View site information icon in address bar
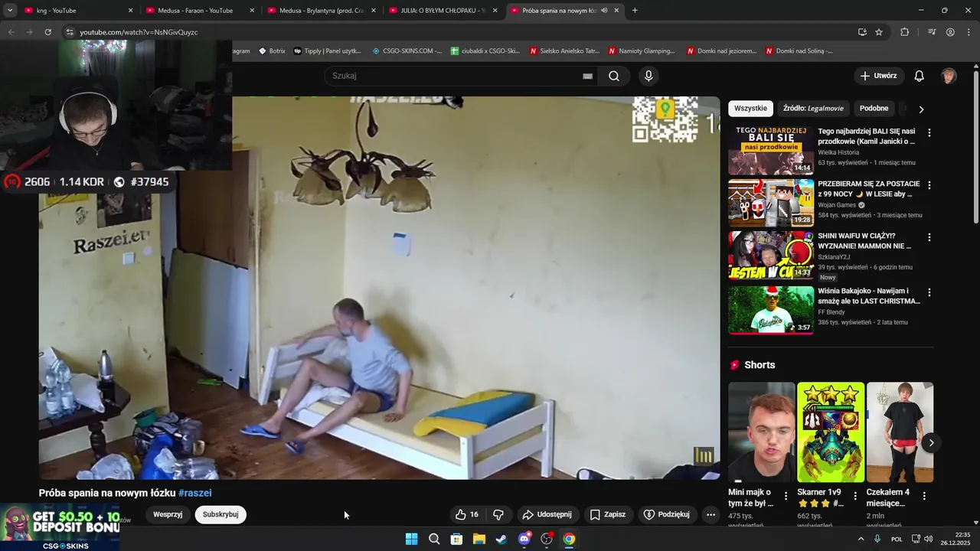 click(70, 32)
